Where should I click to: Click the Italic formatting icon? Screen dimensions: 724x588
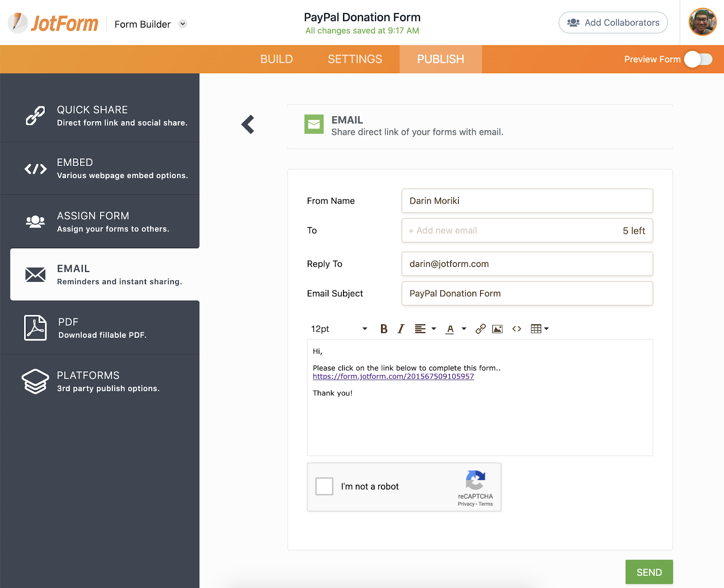pyautogui.click(x=400, y=329)
